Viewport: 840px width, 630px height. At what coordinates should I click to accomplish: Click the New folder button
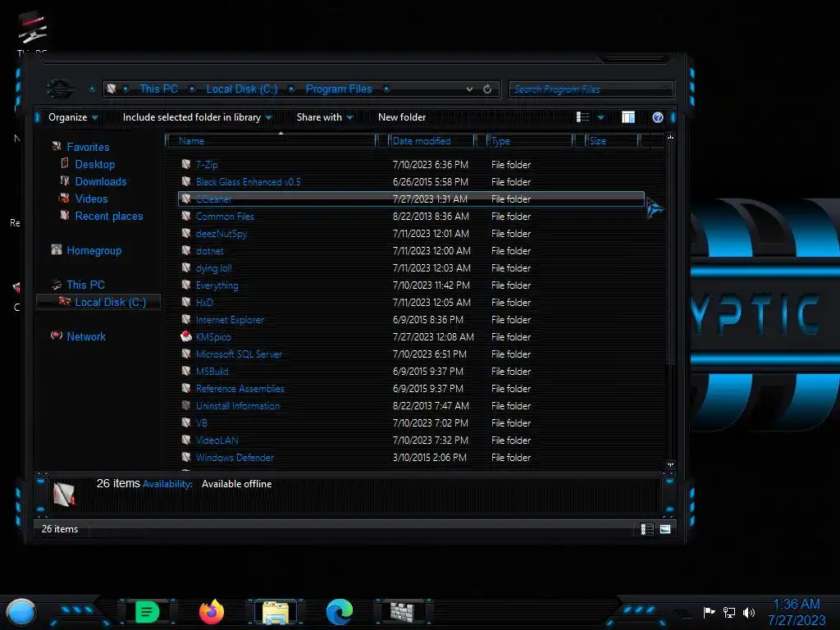click(402, 117)
